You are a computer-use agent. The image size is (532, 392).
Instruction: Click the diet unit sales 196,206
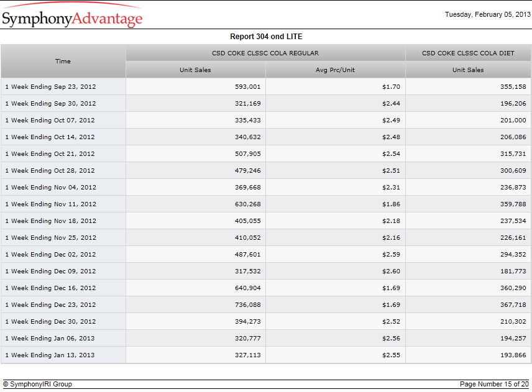513,103
